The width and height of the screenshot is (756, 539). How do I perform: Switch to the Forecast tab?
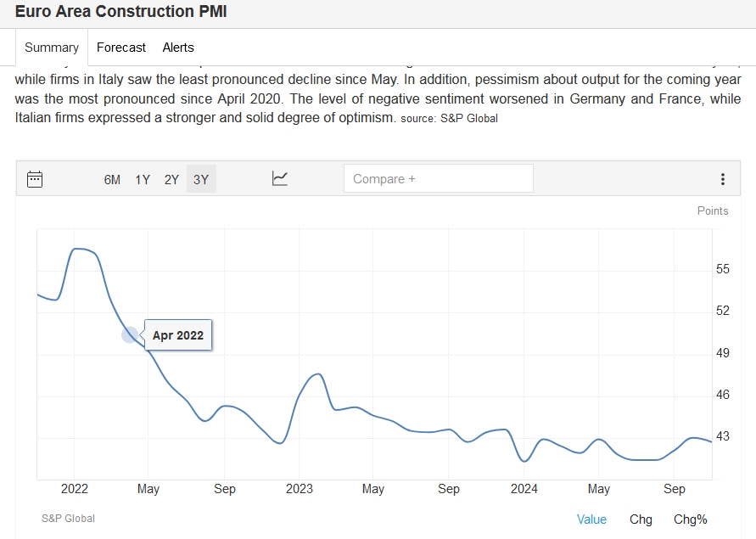click(x=121, y=48)
